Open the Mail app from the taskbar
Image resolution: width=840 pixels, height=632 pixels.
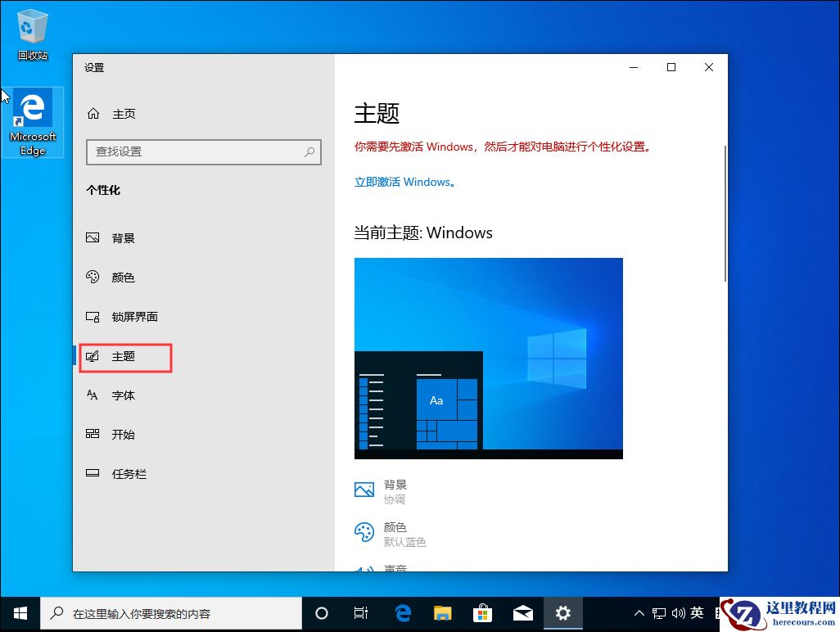click(522, 612)
